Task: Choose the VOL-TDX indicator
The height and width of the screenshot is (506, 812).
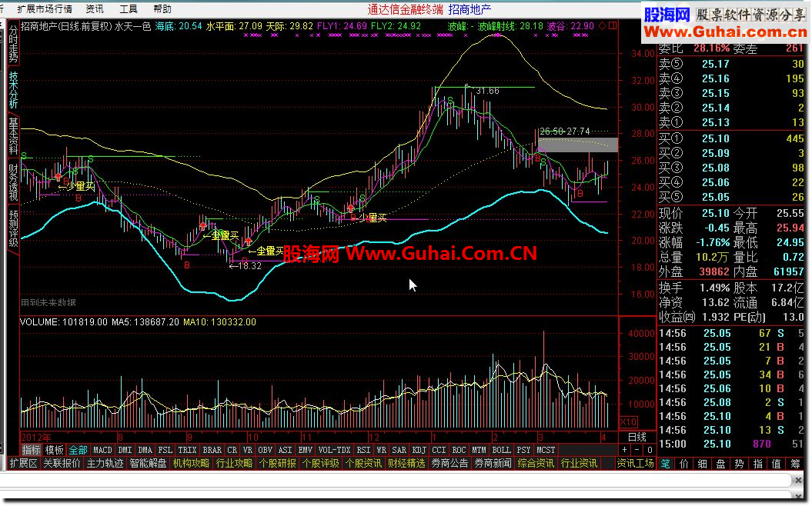Action: pos(335,450)
